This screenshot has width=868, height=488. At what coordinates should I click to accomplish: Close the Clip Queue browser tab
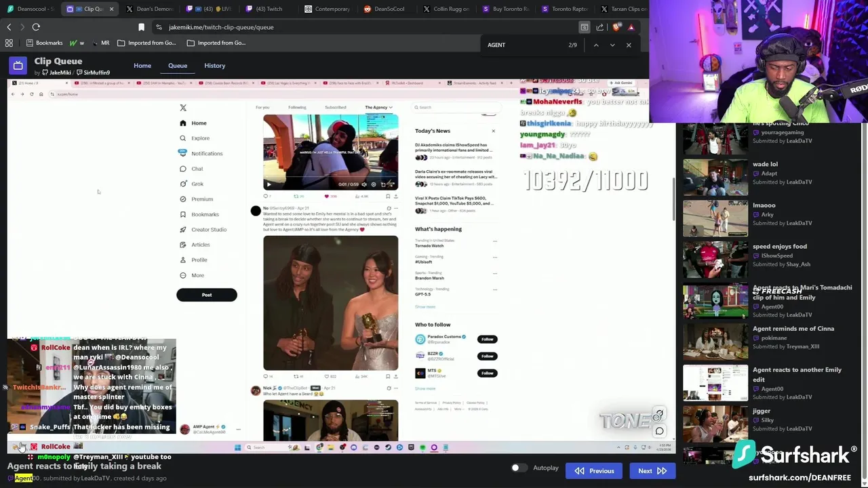[111, 9]
